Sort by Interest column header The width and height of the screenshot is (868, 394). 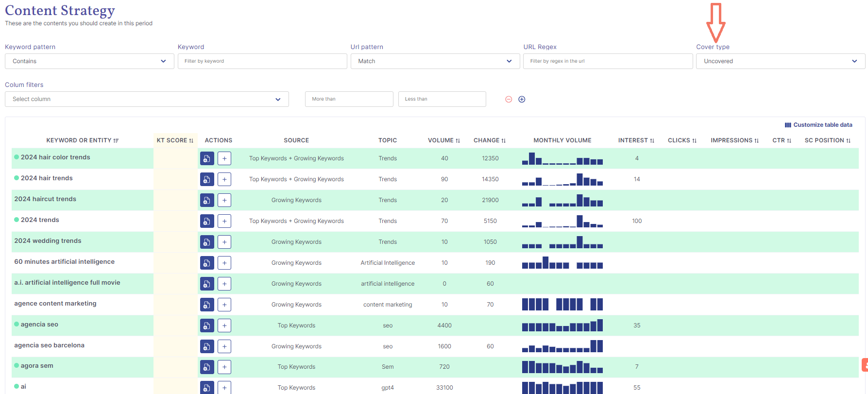click(x=636, y=140)
